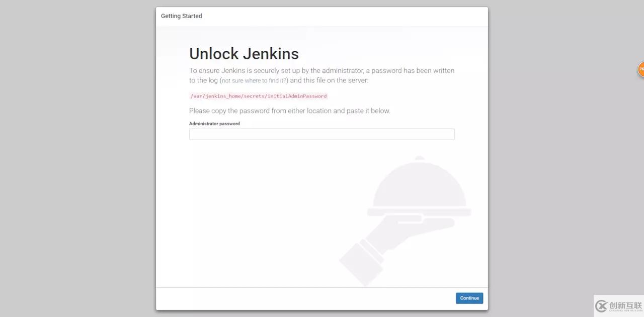
Task: Click the 'Unlock Jenkins' heading
Action: [x=244, y=54]
